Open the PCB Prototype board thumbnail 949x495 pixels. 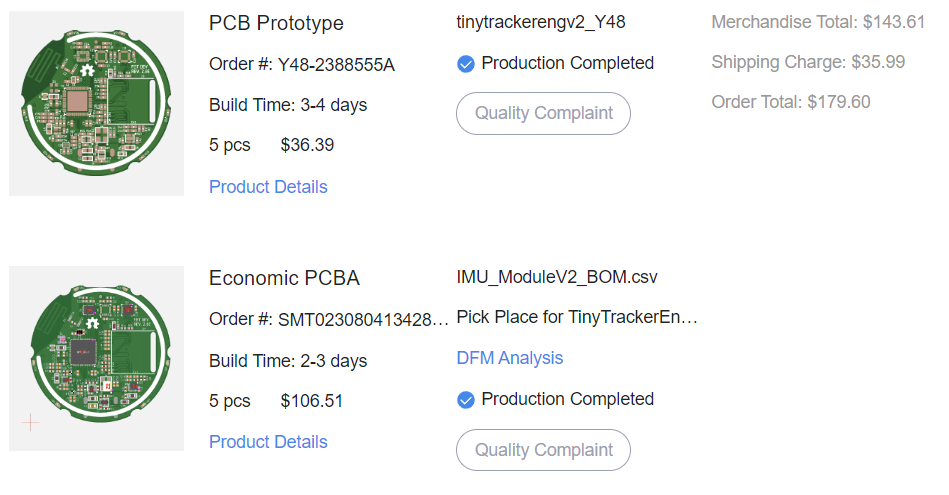[96, 103]
